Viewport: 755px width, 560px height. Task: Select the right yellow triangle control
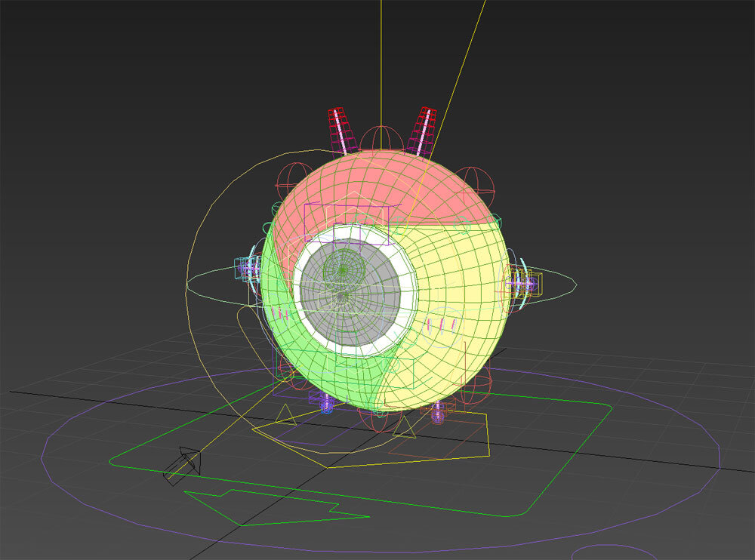point(404,426)
